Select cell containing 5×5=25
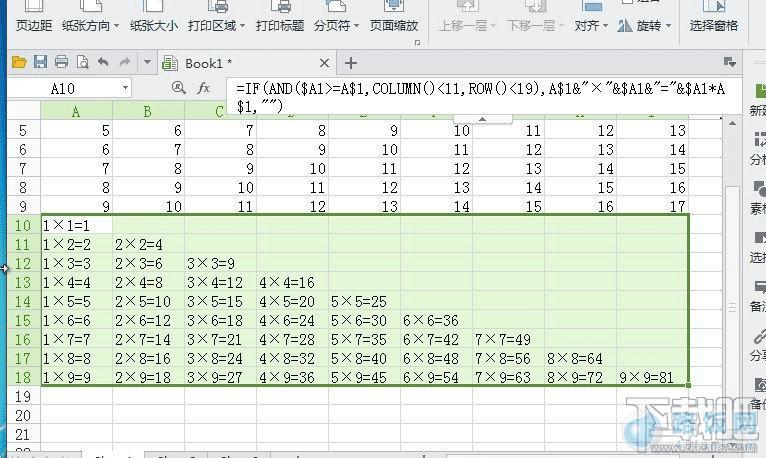The height and width of the screenshot is (458, 766). pos(364,302)
